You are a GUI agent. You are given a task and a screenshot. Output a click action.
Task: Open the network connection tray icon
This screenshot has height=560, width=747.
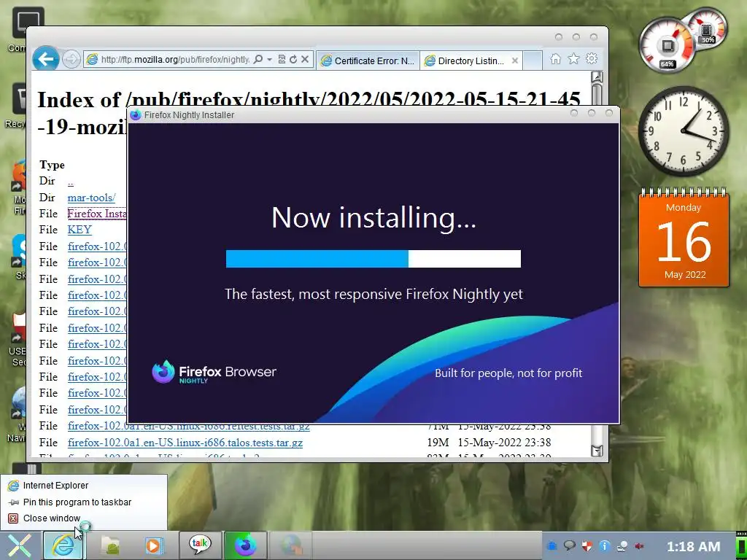pyautogui.click(x=622, y=545)
